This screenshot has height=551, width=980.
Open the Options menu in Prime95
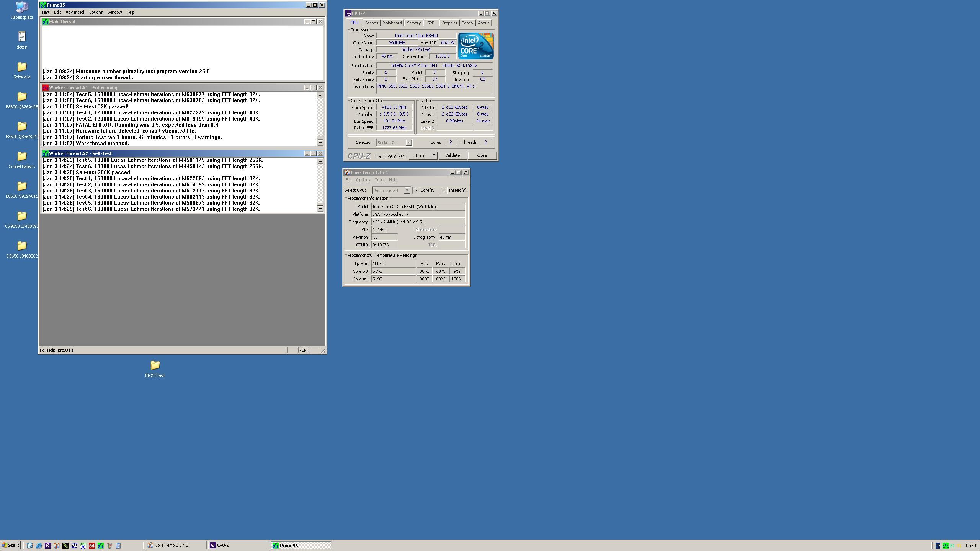[x=96, y=12]
